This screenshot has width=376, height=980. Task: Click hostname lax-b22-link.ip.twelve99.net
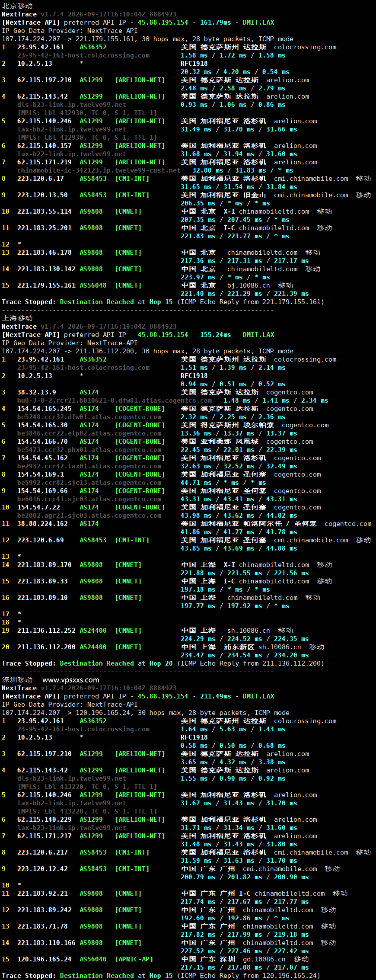tap(72, 154)
